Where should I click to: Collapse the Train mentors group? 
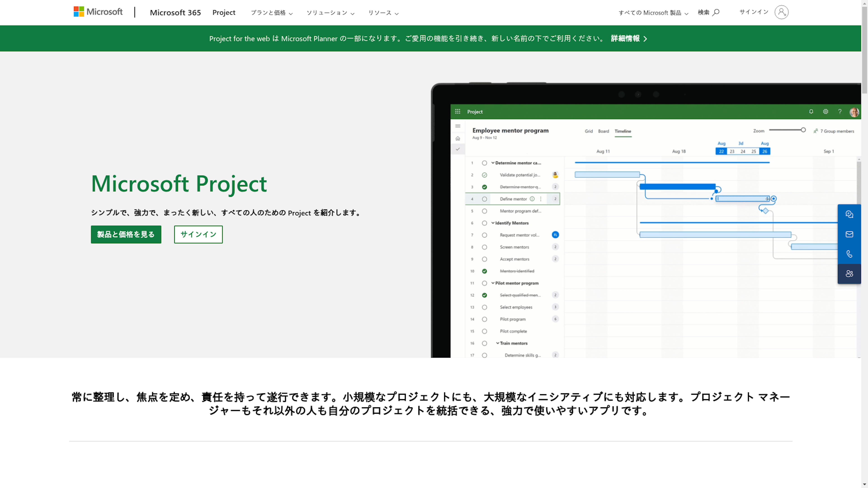497,343
